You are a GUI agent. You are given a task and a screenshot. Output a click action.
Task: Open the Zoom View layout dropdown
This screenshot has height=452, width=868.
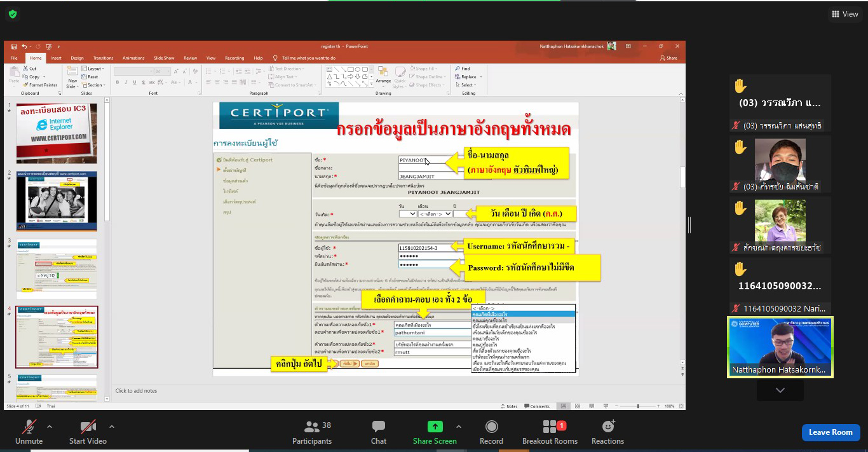click(x=844, y=14)
